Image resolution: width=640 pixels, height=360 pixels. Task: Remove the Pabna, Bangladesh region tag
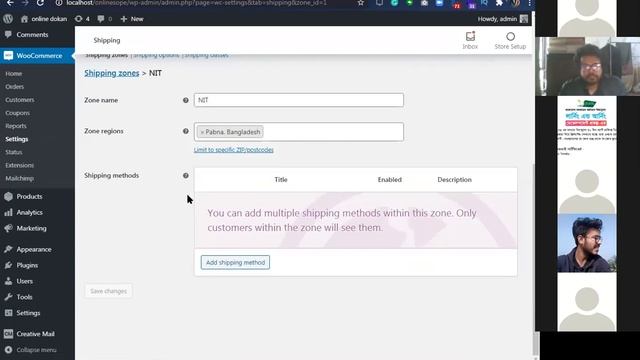pyautogui.click(x=202, y=132)
